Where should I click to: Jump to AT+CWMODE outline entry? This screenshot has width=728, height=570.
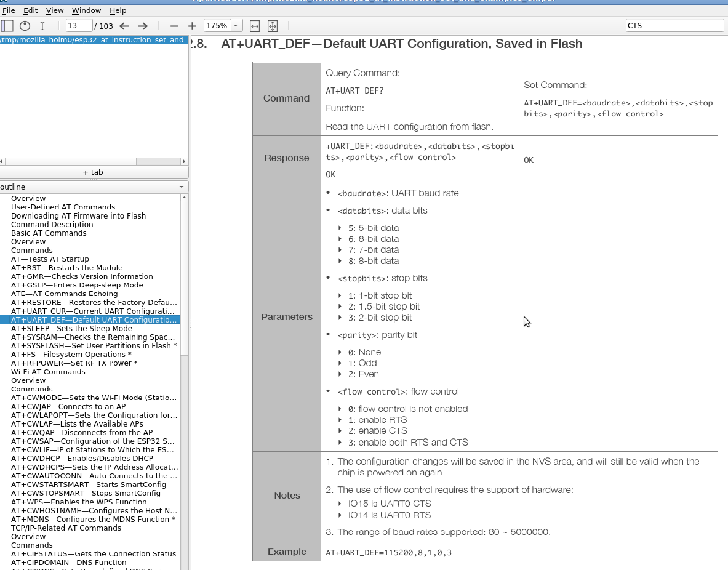click(x=94, y=398)
